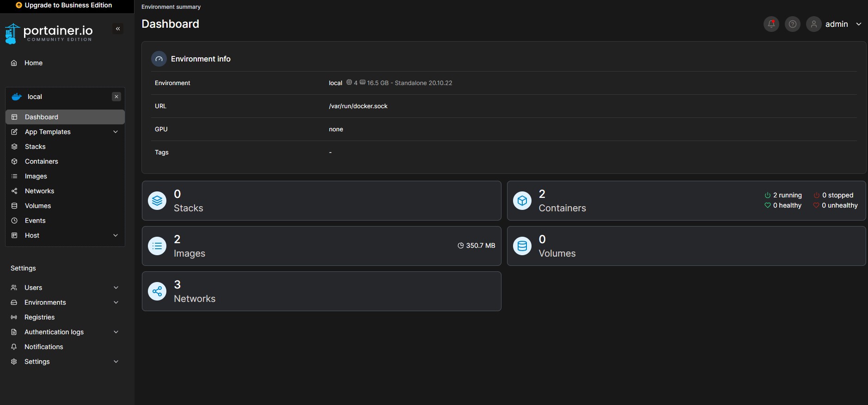Open the 2 Images dashboard card
This screenshot has height=405, width=868.
coord(322,246)
